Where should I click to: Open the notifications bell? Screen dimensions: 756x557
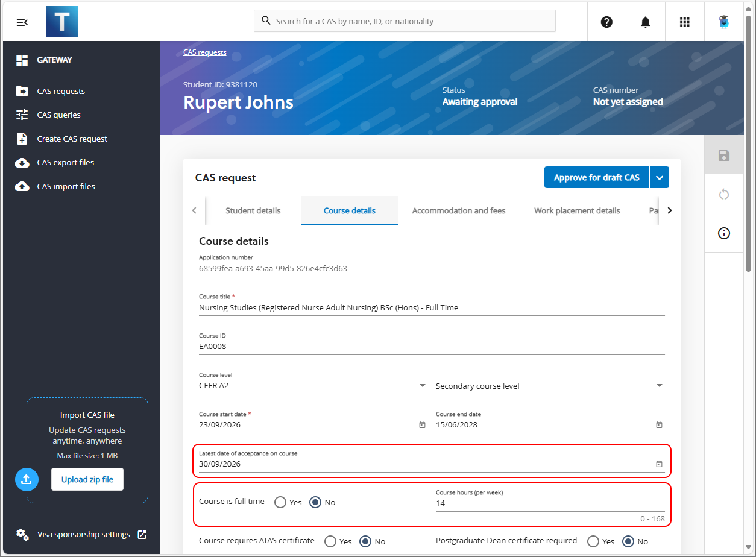[x=645, y=22]
